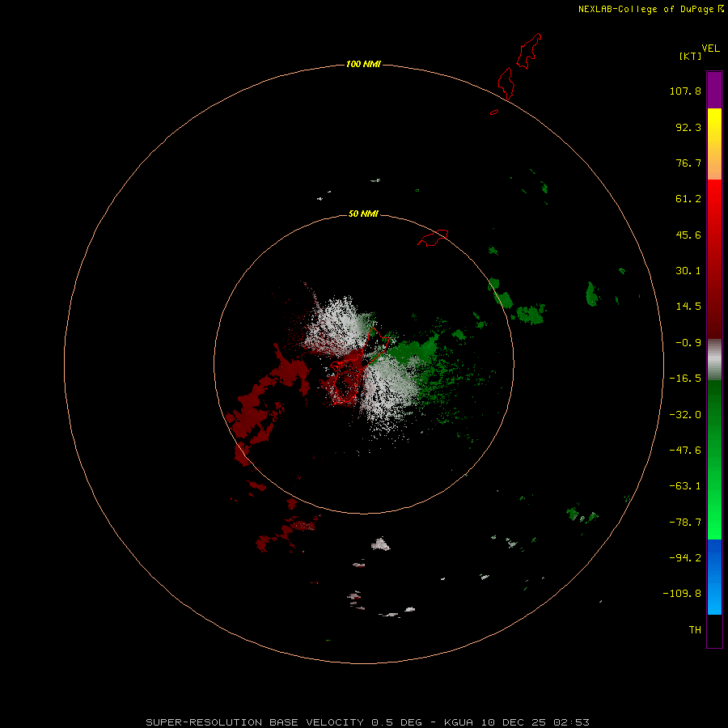Click the 45.6 legend value
Screen dimensions: 728x728
tap(688, 235)
